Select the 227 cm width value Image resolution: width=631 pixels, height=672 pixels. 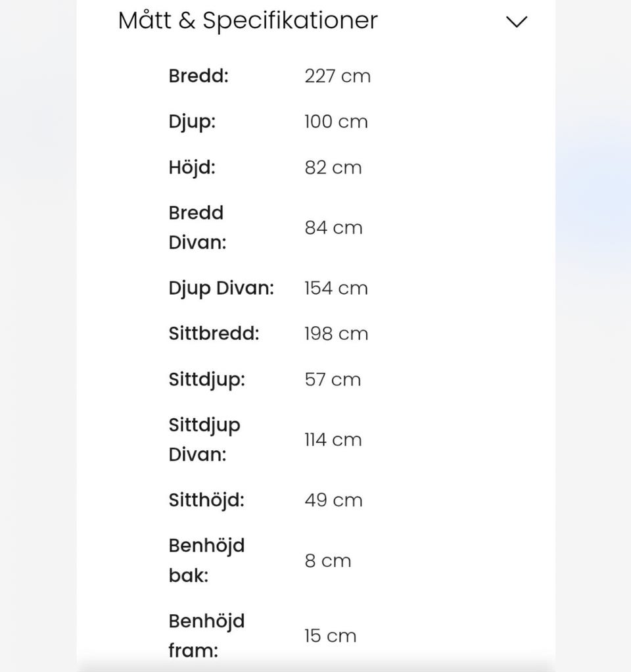click(x=337, y=76)
